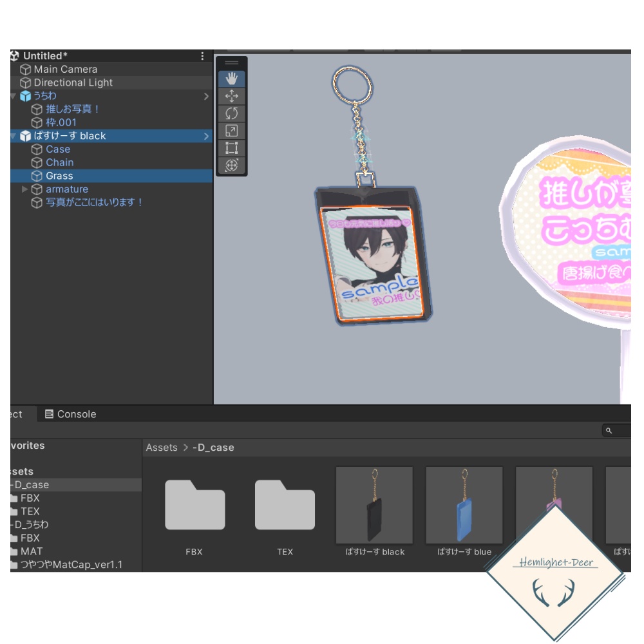Viewport: 644px width, 644px height.
Task: Click the Unity scene icon beside Untitled
Action: point(15,56)
